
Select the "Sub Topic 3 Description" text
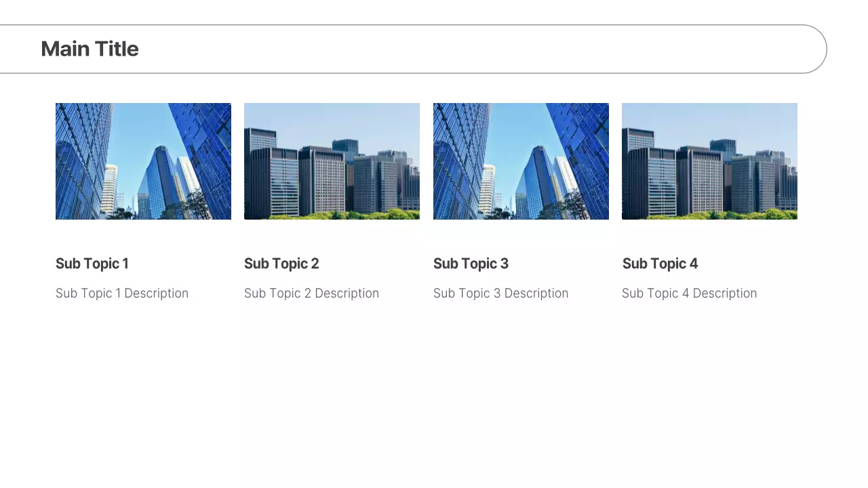click(x=500, y=293)
